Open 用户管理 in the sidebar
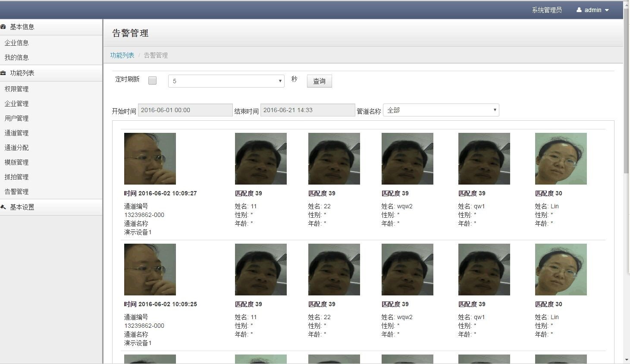The height and width of the screenshot is (364, 630). (x=17, y=118)
